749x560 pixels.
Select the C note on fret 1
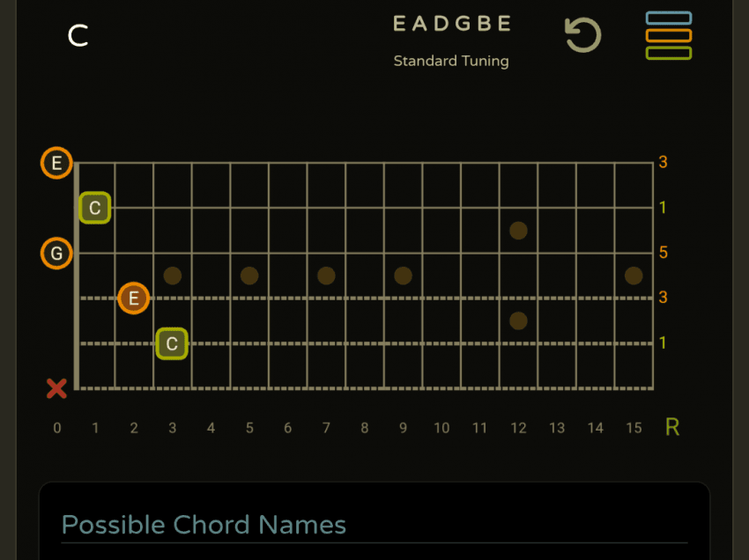pos(95,209)
